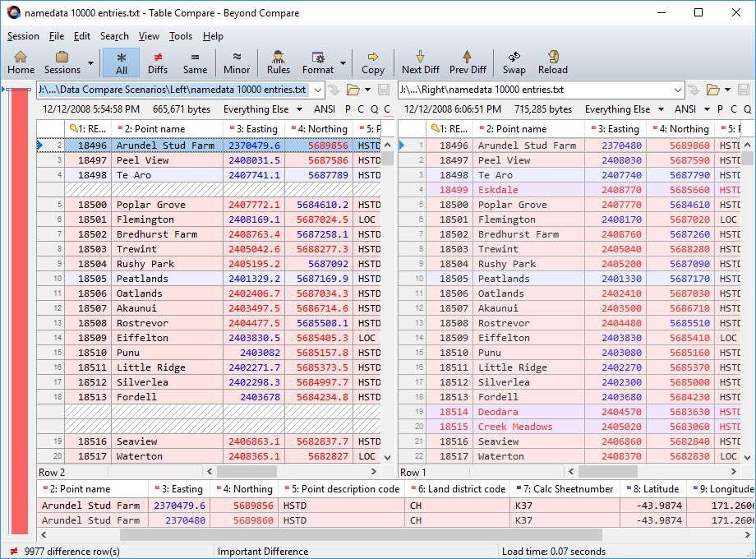756x559 pixels.
Task: Select the left Poplar Grove row
Action: click(x=209, y=205)
